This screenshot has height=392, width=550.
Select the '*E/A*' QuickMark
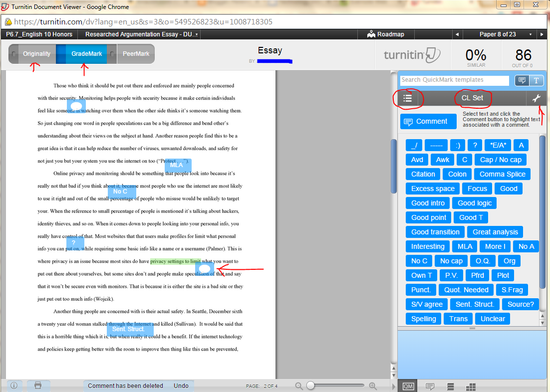point(498,145)
